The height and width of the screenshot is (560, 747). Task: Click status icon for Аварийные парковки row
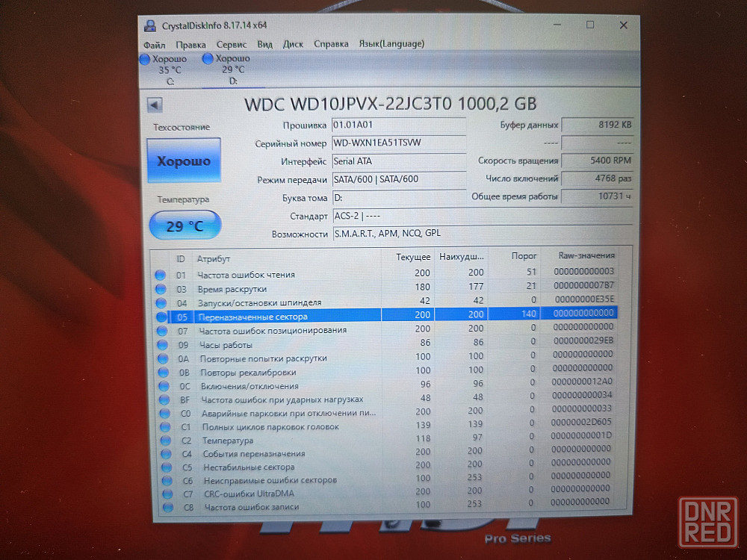coord(165,414)
